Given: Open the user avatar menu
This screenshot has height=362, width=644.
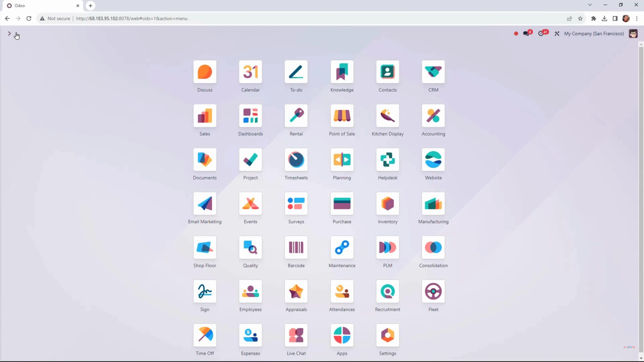Looking at the screenshot, I should (x=633, y=34).
